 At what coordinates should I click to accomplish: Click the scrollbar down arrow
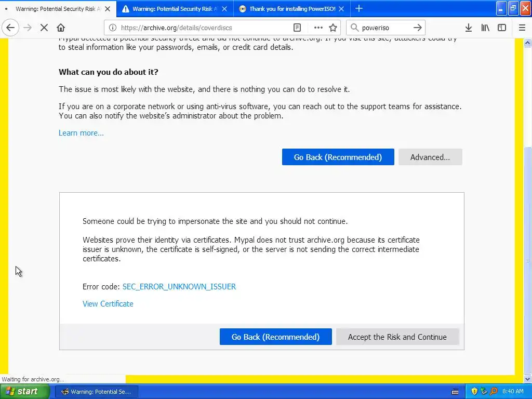tap(528, 379)
